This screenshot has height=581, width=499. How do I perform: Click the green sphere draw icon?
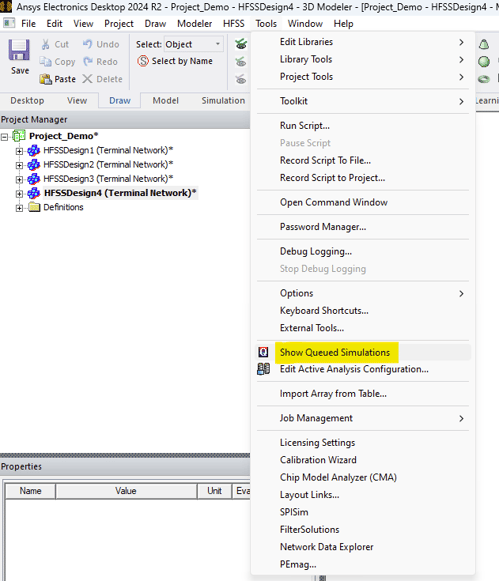pos(484,62)
